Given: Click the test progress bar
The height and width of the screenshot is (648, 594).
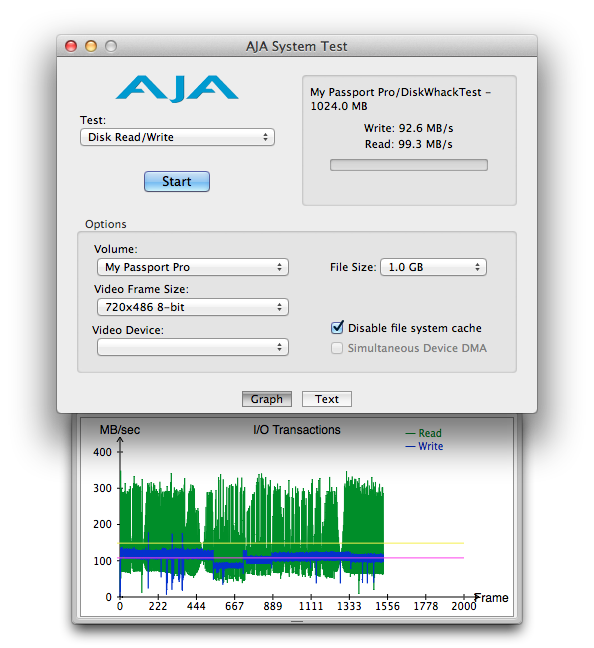Looking at the screenshot, I should [408, 165].
